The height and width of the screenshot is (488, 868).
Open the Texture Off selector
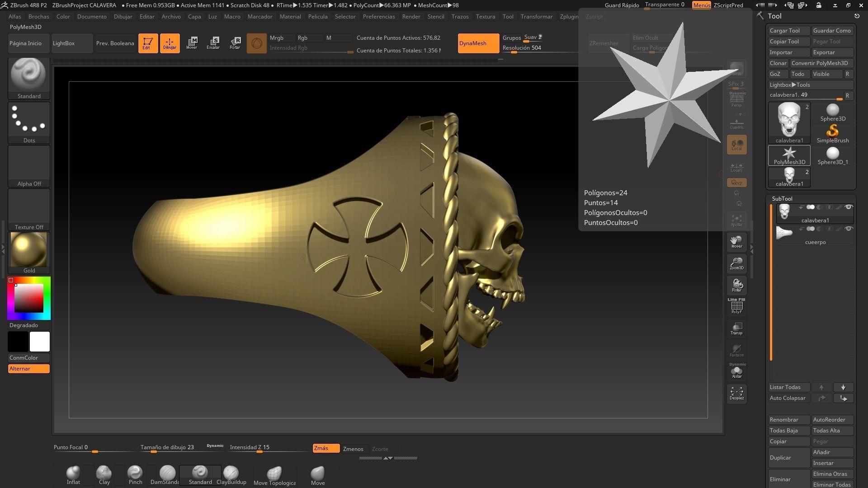click(x=29, y=209)
